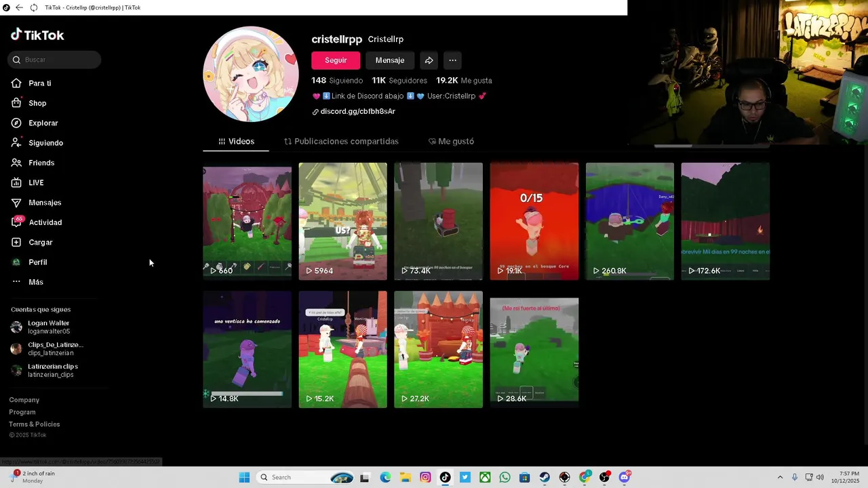Play the video with 14.8K views

[248, 350]
